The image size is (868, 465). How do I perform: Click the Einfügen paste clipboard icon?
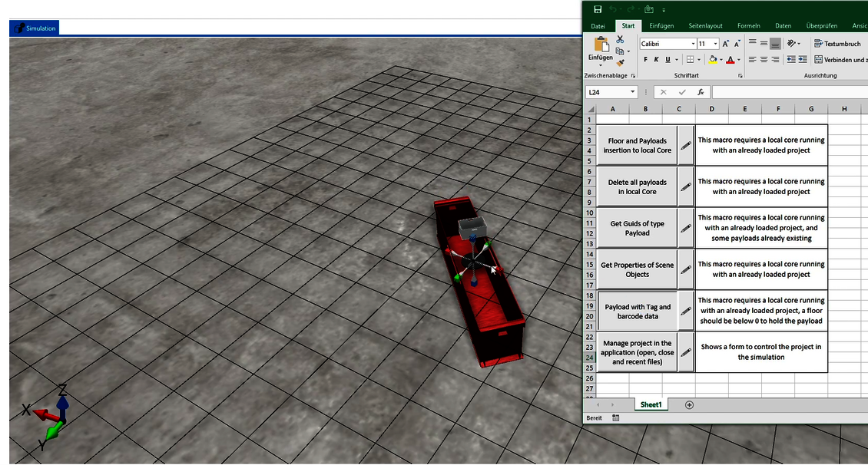click(x=601, y=45)
